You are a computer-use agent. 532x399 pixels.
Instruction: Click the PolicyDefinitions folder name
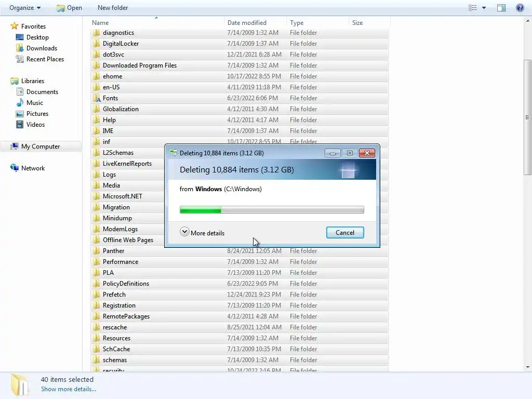(126, 283)
